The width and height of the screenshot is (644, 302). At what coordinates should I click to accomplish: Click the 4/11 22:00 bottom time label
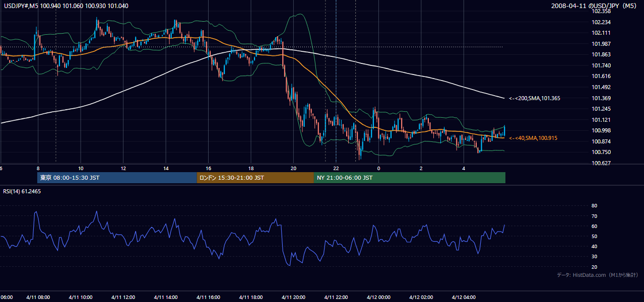click(336, 297)
